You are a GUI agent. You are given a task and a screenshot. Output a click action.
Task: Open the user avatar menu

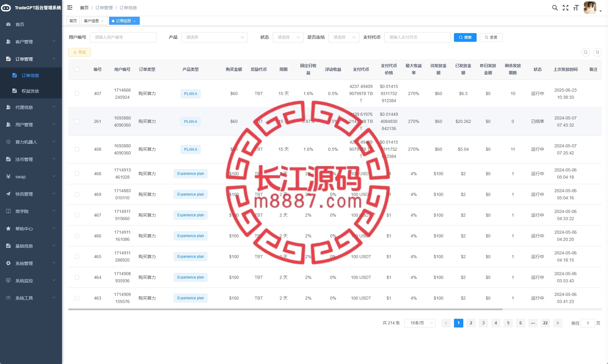tap(590, 8)
